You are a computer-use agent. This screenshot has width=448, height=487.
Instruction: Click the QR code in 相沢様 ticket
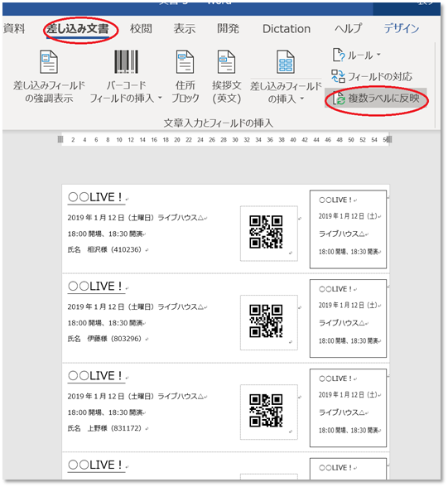[x=267, y=232]
